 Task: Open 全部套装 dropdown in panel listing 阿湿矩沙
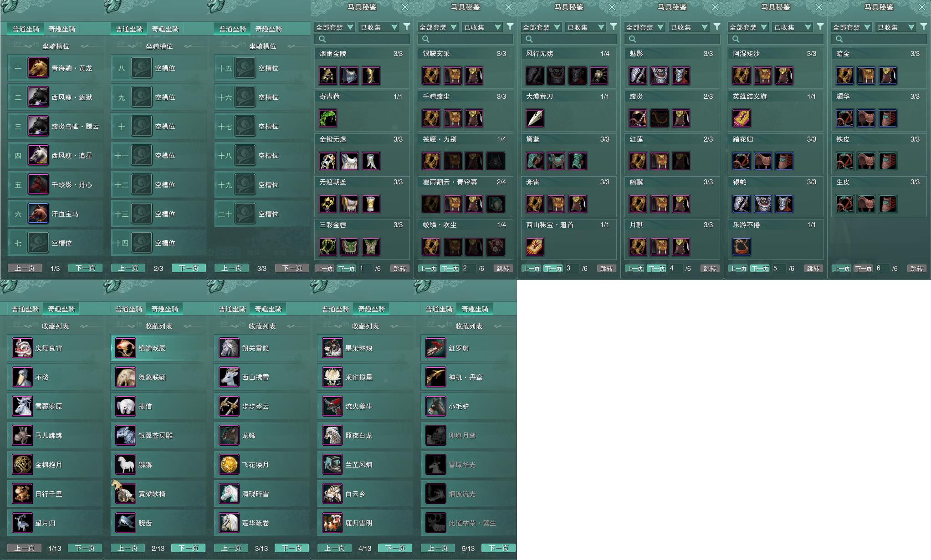click(748, 27)
